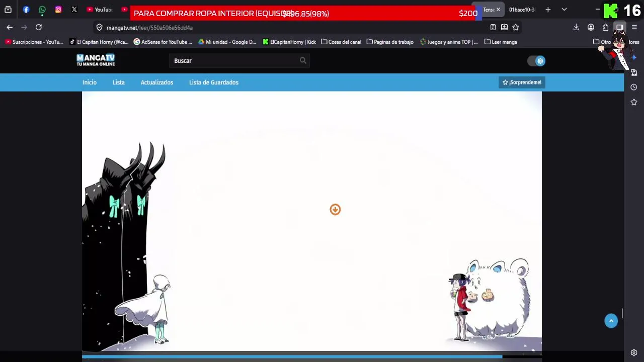644x362 pixels.
Task: Expand the Paginas de trabajo bookmarks folder
Action: click(390, 42)
